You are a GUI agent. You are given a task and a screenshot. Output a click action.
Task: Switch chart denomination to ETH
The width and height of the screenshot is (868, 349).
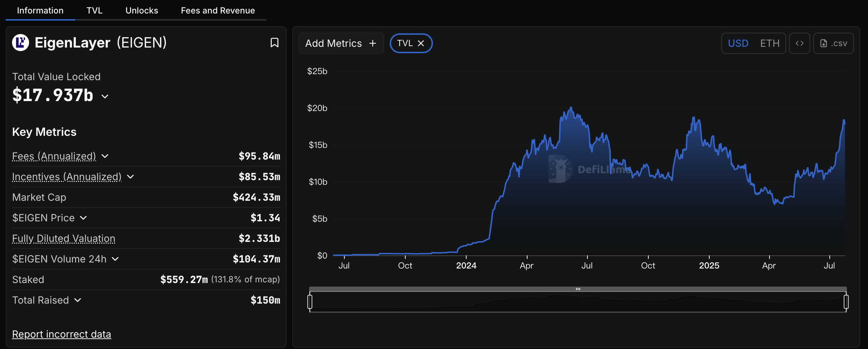[x=770, y=43]
